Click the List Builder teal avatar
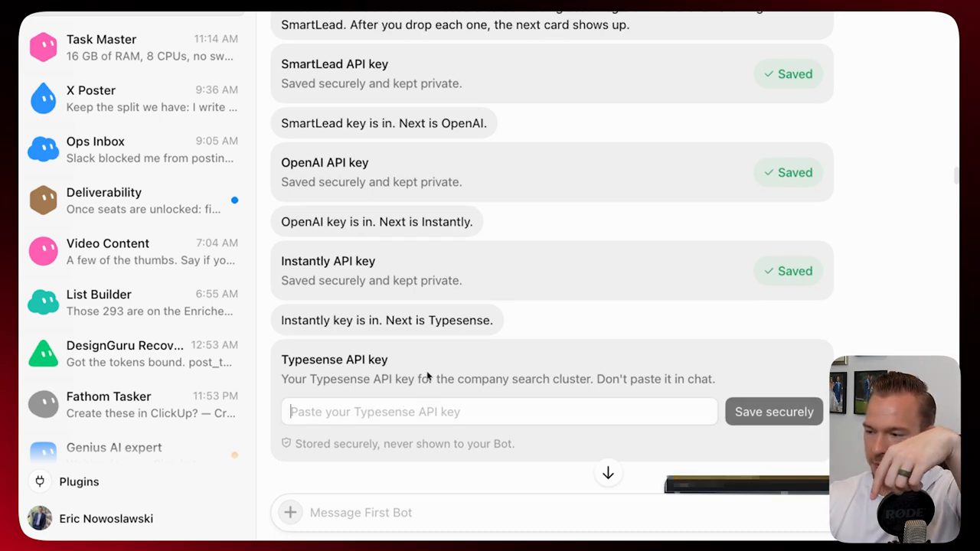 click(43, 302)
